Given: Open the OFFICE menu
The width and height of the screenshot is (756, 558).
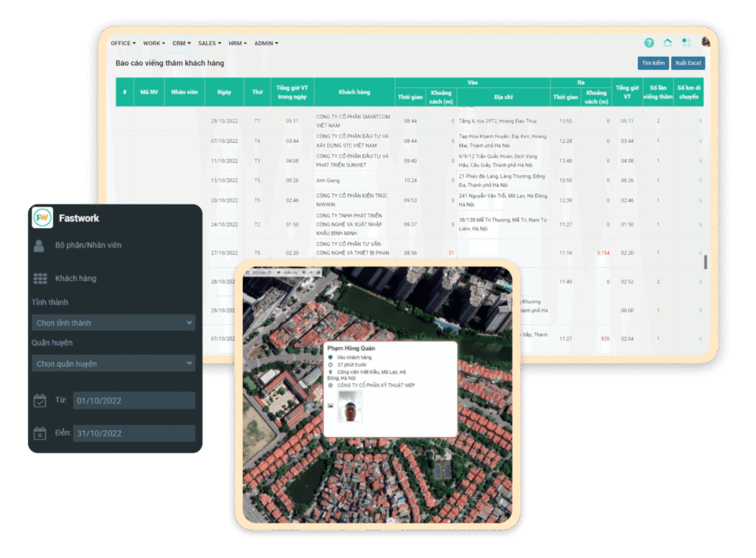Looking at the screenshot, I should point(123,44).
